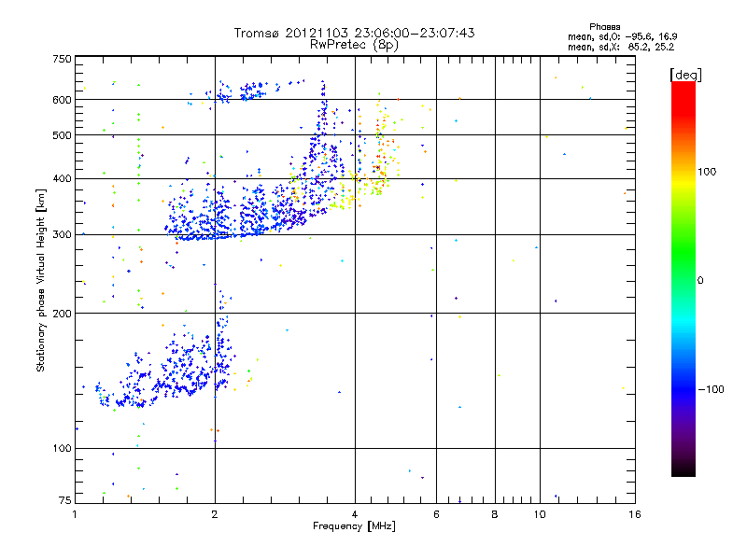The height and width of the screenshot is (560, 747).
Task: Click the x-axis tick label '16'
Action: pos(635,514)
